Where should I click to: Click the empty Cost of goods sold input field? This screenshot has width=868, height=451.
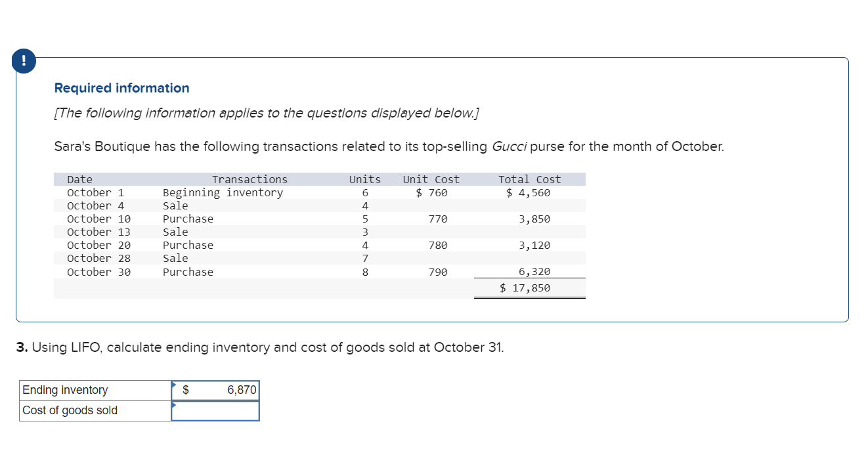(217, 411)
